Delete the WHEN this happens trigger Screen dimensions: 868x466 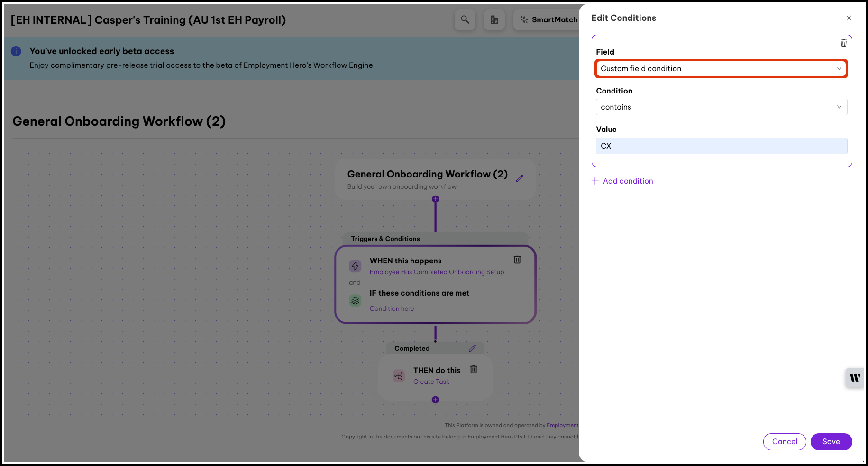pos(517,260)
